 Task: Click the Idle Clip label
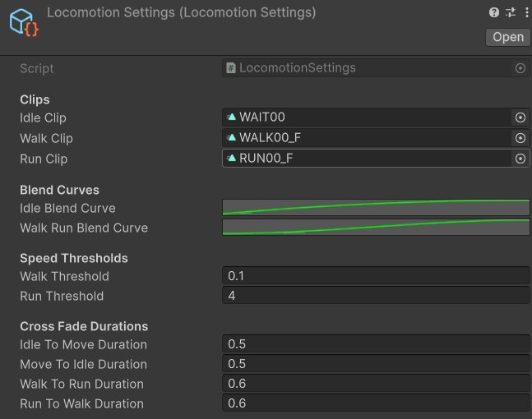click(x=43, y=118)
